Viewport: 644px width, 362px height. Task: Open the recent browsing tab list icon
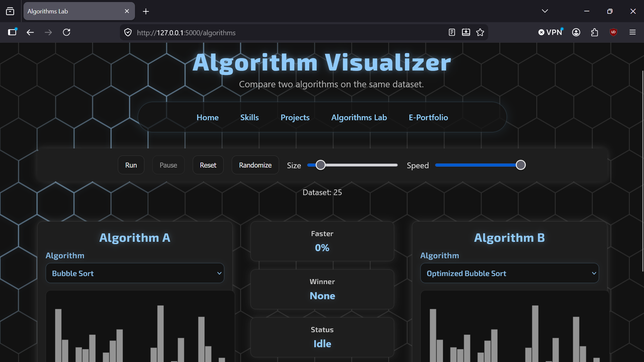click(x=10, y=11)
